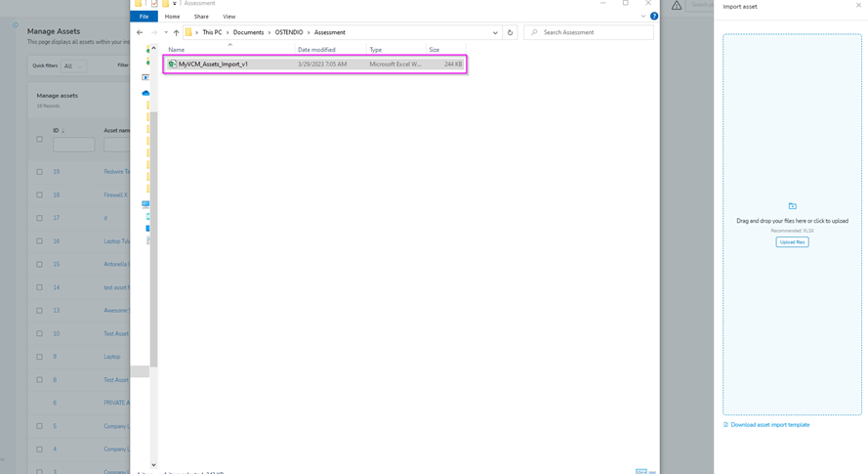This screenshot has width=868, height=474.
Task: Toggle the ID column sort arrow
Action: (x=62, y=131)
